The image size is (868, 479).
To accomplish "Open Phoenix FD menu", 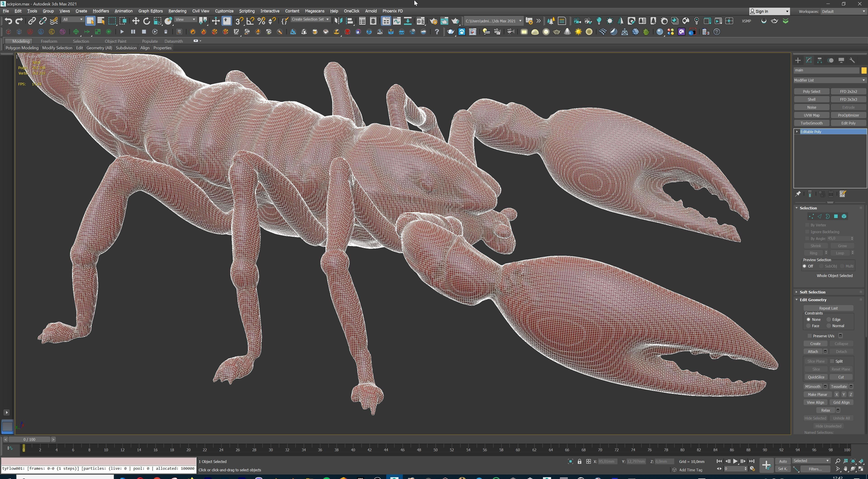I will [x=393, y=11].
